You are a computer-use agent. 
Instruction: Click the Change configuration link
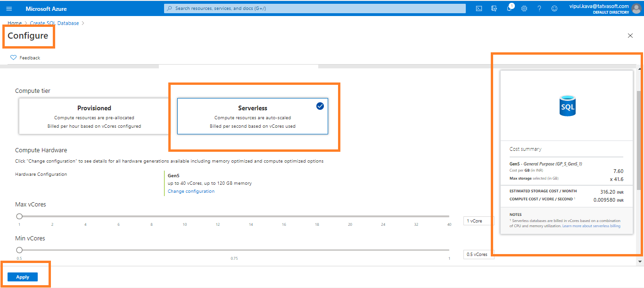191,191
